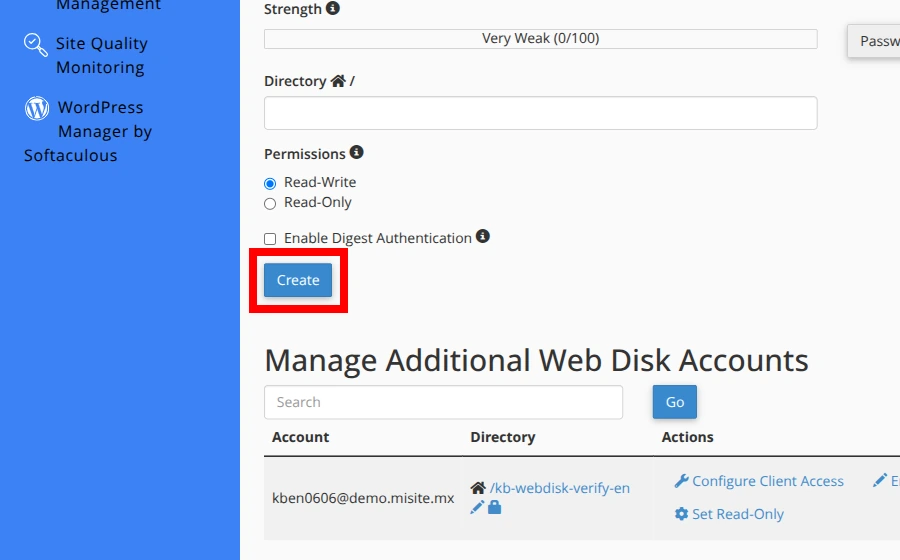This screenshot has width=900, height=560.
Task: Click Manage Additional Web Disk Accounts heading
Action: (x=536, y=360)
